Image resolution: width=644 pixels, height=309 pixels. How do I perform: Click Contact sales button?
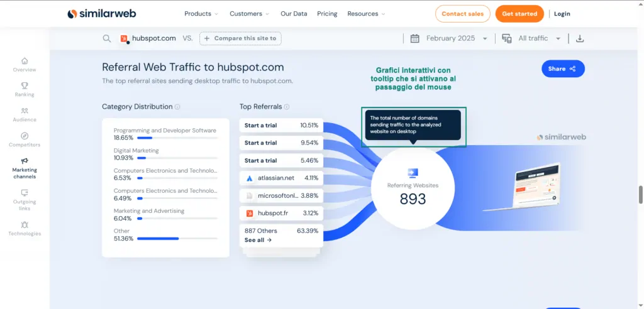pos(462,14)
